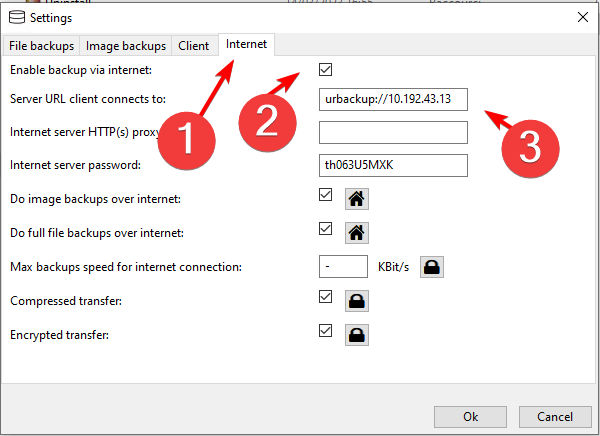Click home icon beside full file backups
Image resolution: width=600 pixels, height=436 pixels.
pos(355,233)
